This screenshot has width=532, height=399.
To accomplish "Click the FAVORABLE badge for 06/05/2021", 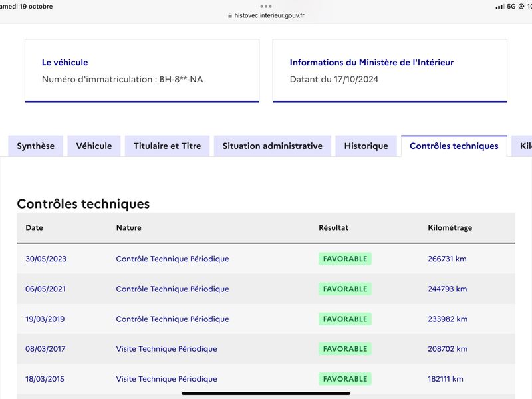I will [345, 289].
